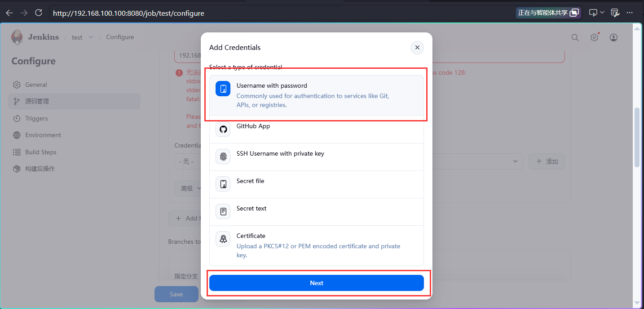Click the scrollbar down arrow
This screenshot has height=309, width=644.
coord(637,303)
